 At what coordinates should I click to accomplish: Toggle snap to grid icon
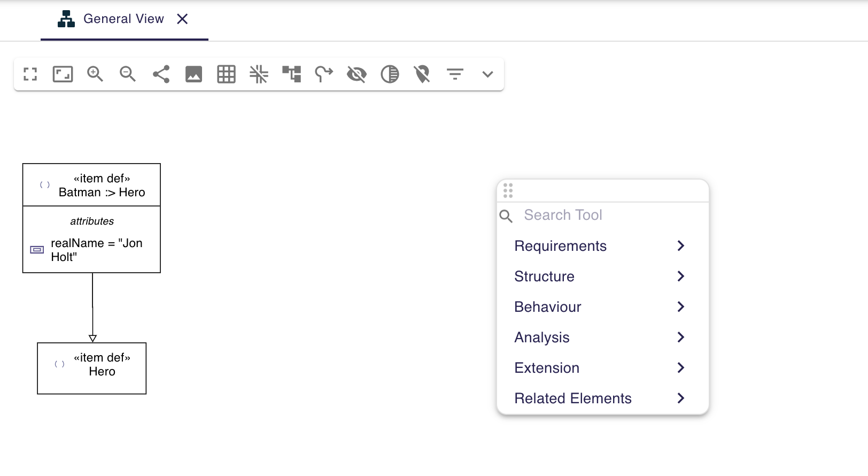point(259,74)
